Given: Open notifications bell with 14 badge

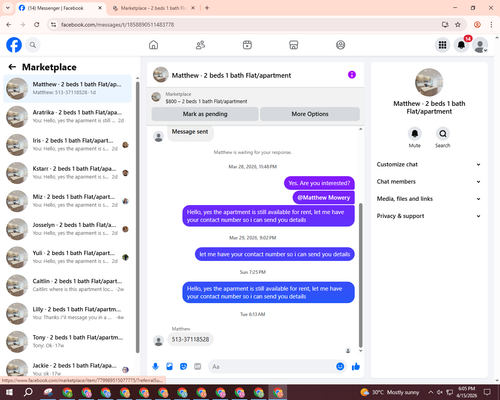Looking at the screenshot, I should [461, 45].
